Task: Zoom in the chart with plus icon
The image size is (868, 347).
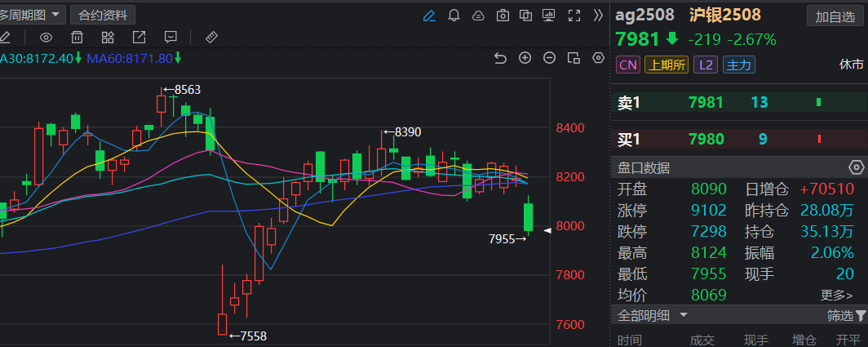Action: 525,58
